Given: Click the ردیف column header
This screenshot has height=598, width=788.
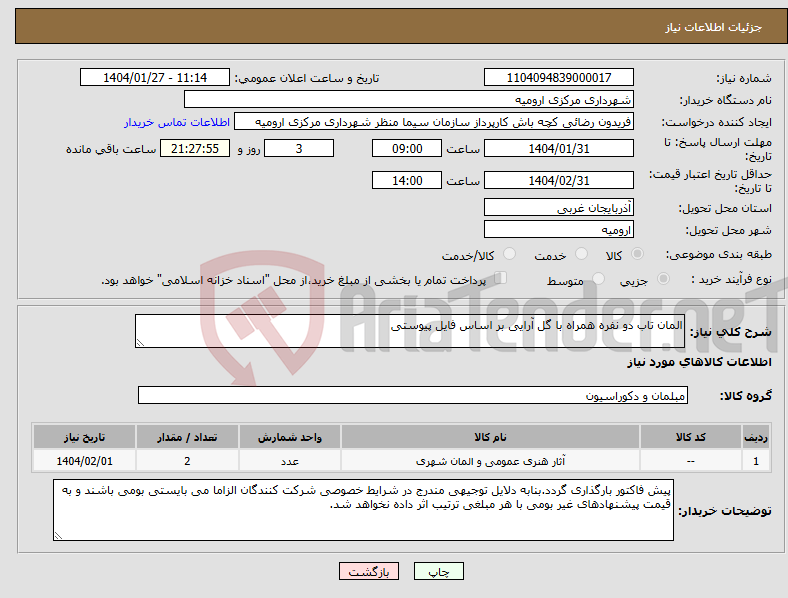Looking at the screenshot, I should click(756, 437).
